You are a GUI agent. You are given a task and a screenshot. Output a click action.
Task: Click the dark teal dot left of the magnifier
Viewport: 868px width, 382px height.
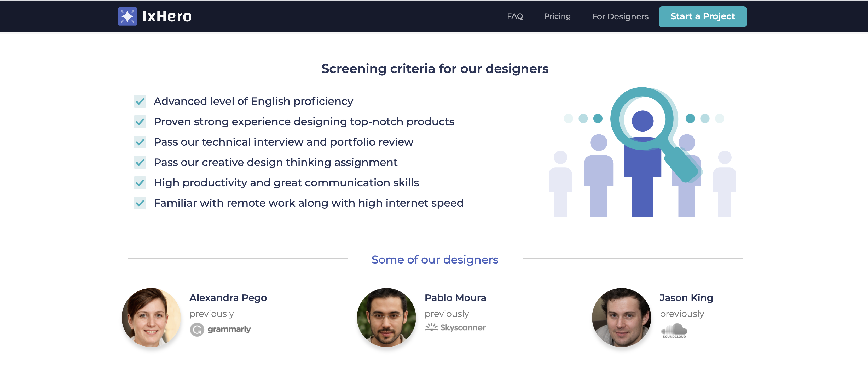(x=598, y=118)
